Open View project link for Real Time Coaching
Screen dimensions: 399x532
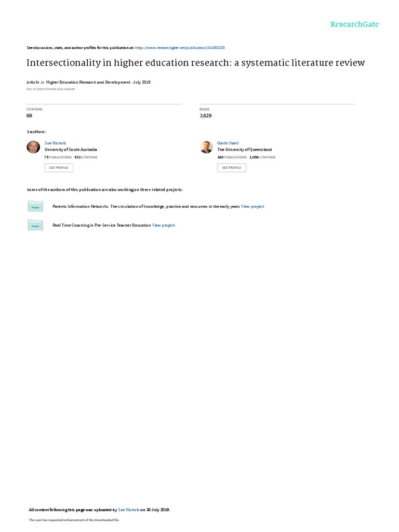point(164,225)
